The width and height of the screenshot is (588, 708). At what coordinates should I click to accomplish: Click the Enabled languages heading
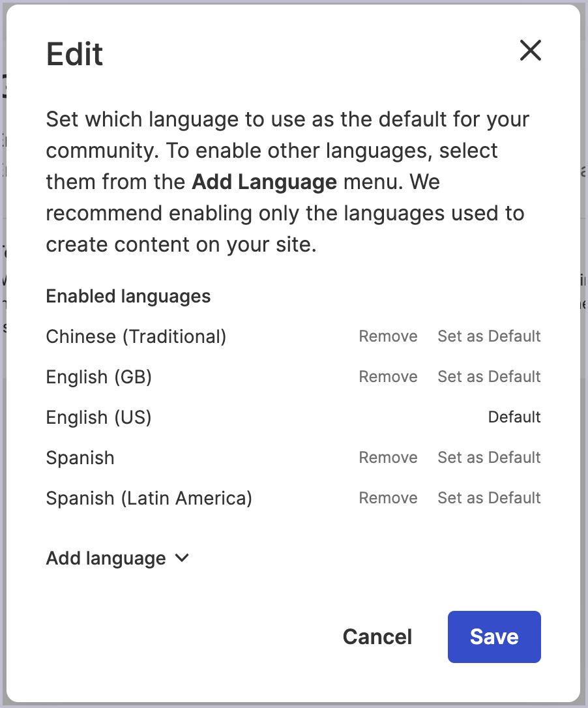[x=128, y=297]
